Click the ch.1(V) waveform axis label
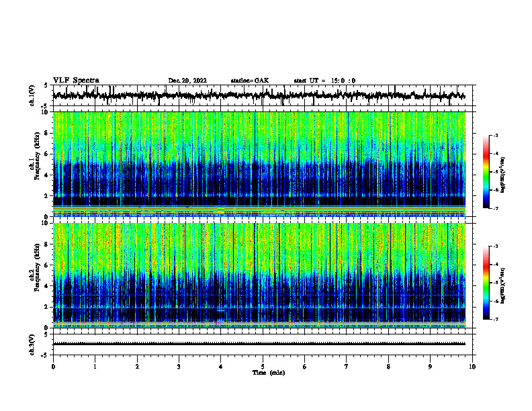Screen dimensions: 532x411 (32, 95)
